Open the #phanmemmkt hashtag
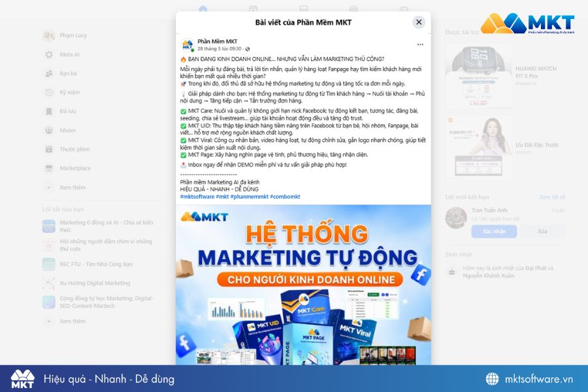Viewport: 588px width, 392px height. pyautogui.click(x=250, y=197)
